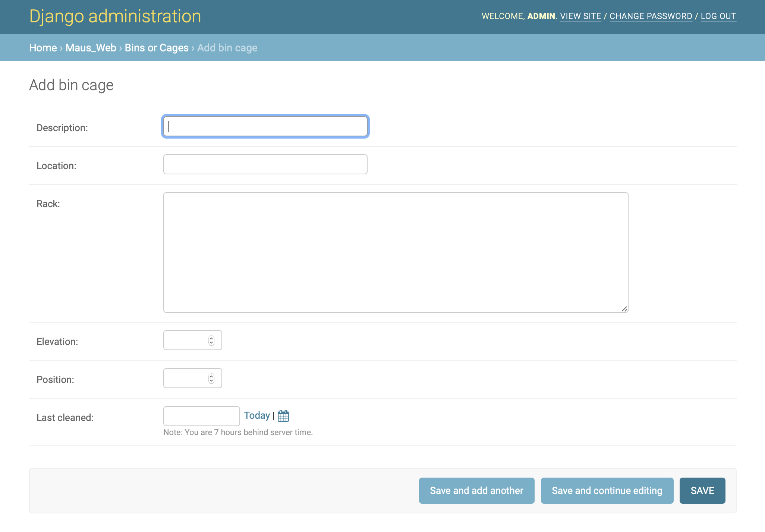The width and height of the screenshot is (765, 532).
Task: Open the calendar picker for Last cleaned
Action: click(283, 416)
